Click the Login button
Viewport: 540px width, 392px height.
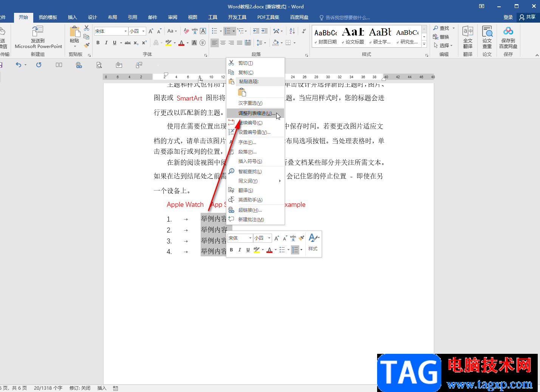[508, 17]
